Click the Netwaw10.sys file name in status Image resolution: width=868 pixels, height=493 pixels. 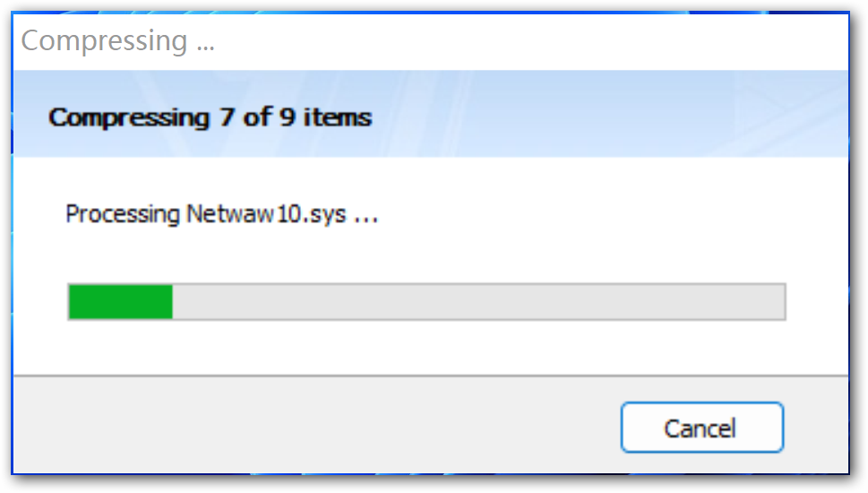point(266,214)
